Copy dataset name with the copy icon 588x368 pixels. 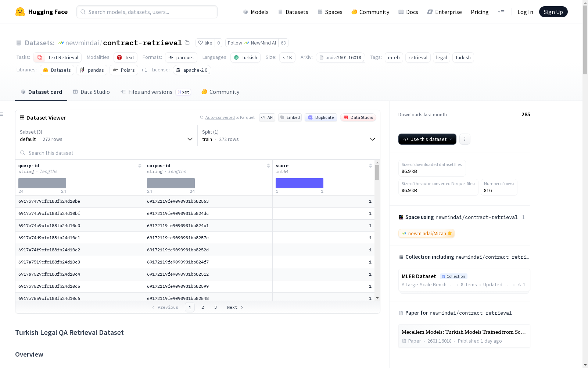click(187, 43)
